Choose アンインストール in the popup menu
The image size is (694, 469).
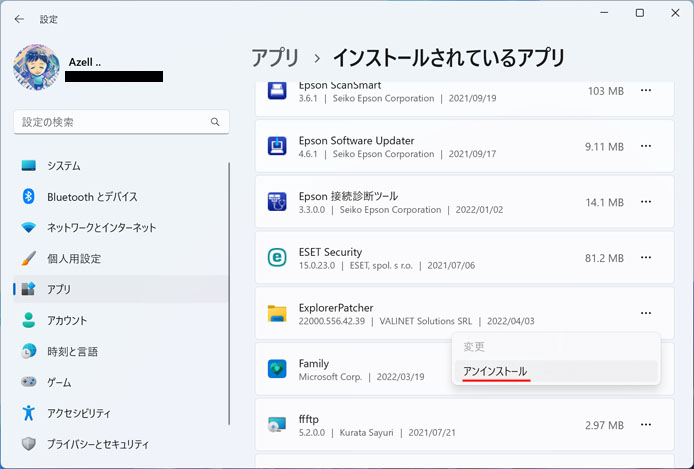[x=556, y=371]
